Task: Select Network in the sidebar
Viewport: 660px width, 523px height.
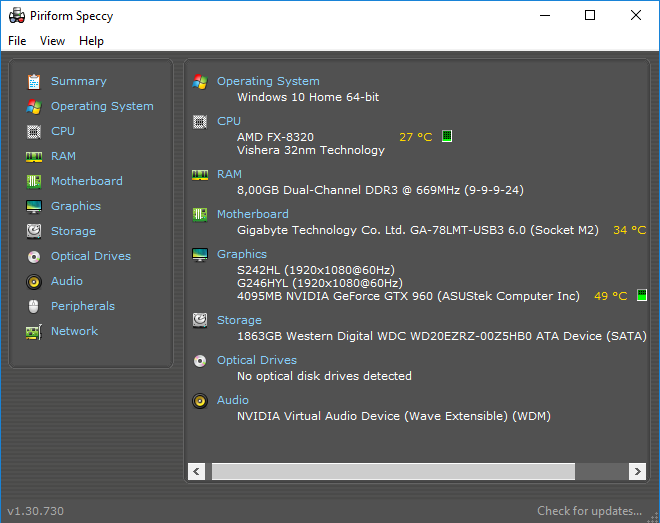Action: pyautogui.click(x=75, y=331)
